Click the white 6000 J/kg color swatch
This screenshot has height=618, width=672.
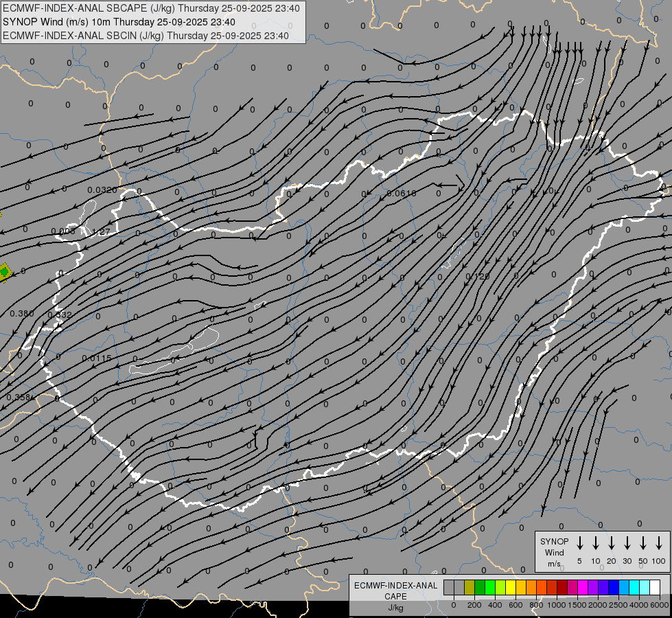(x=655, y=587)
